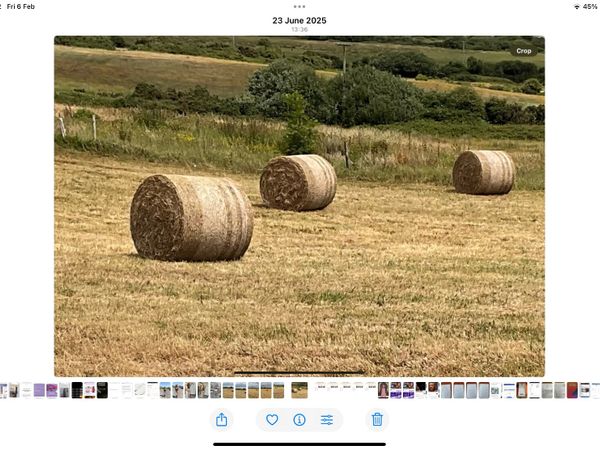
Task: Tap the Share icon below the photo
Action: click(x=221, y=420)
